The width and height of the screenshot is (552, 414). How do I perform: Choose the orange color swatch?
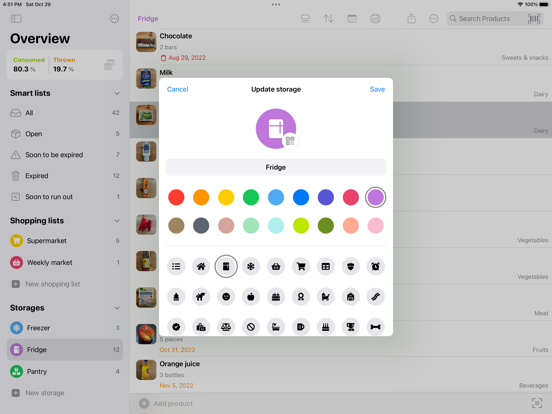coord(201,197)
